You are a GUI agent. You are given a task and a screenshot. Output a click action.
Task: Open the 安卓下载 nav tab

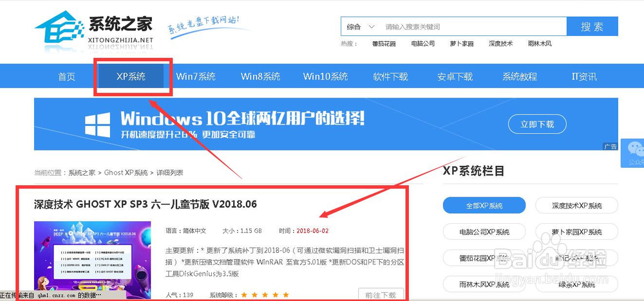click(455, 77)
